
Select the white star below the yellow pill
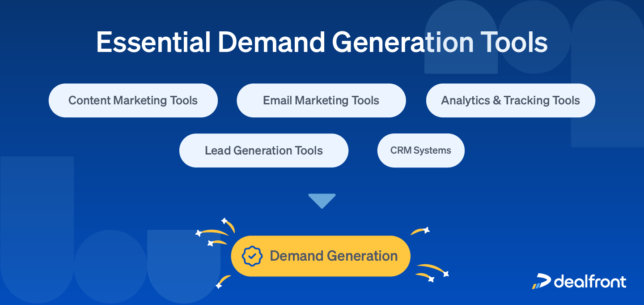click(218, 285)
